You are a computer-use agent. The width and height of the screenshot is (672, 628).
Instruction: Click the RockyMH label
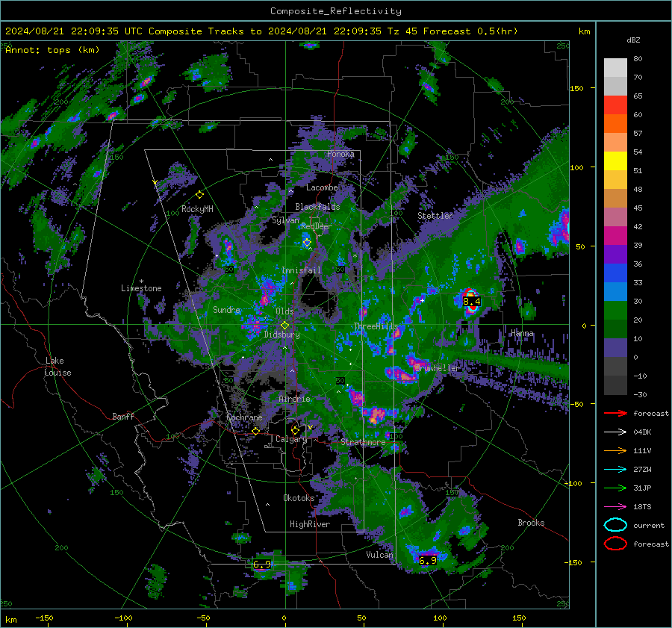[197, 209]
